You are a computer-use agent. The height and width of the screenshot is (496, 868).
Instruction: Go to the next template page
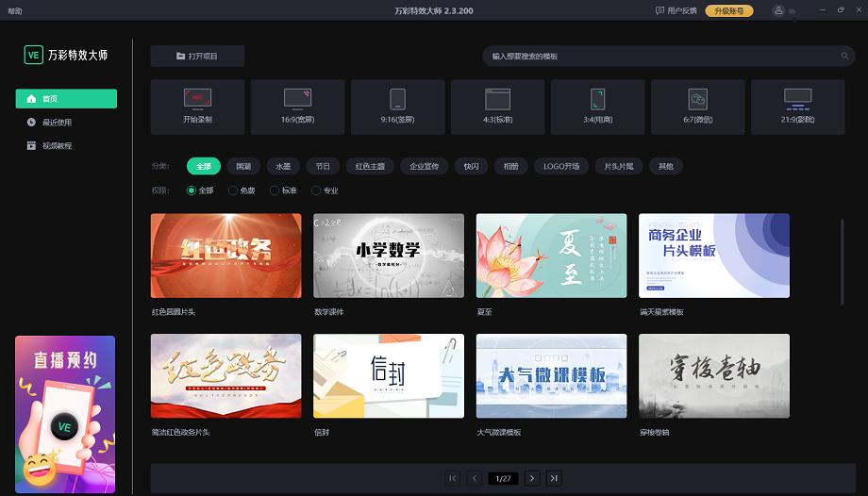(x=532, y=478)
